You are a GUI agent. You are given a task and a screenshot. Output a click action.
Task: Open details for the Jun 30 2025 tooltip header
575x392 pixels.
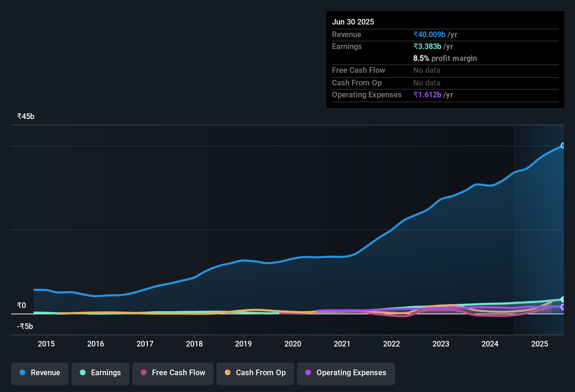[353, 22]
